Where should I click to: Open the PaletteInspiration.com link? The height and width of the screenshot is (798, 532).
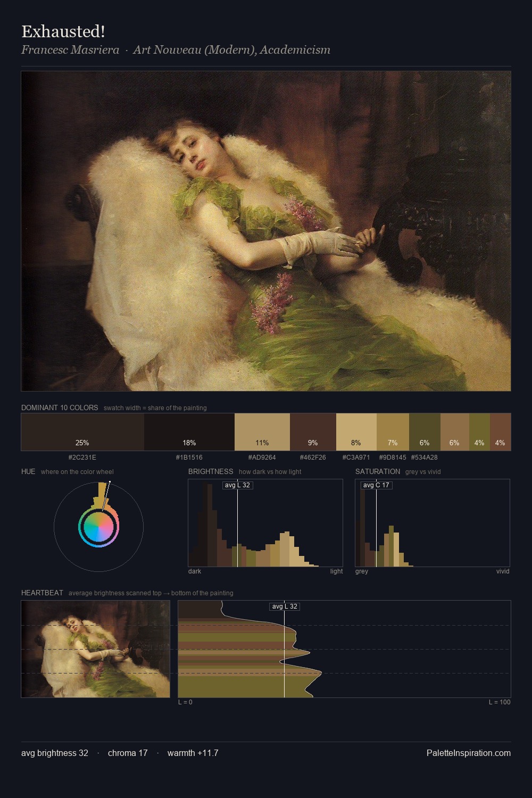pyautogui.click(x=469, y=753)
